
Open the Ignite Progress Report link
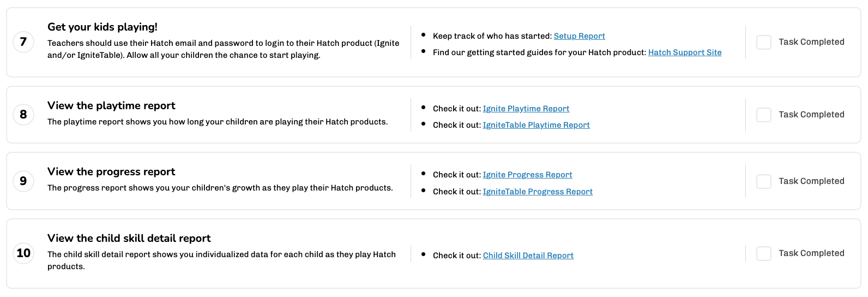[x=528, y=175]
